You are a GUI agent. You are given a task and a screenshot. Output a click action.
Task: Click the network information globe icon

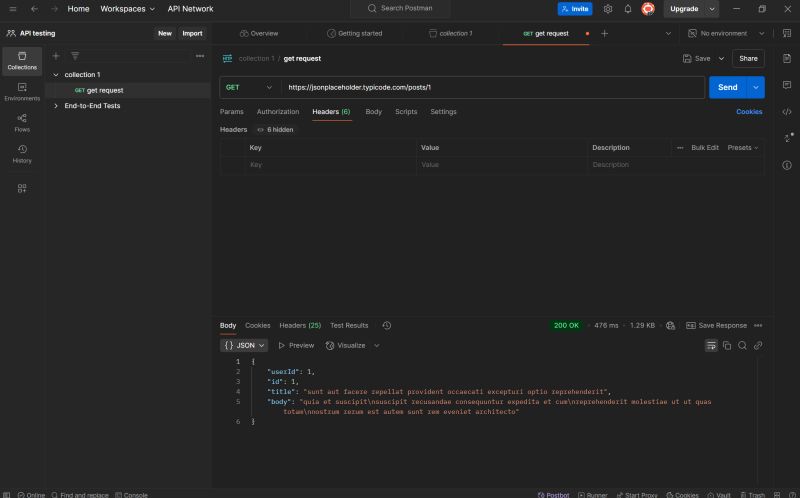pos(670,326)
